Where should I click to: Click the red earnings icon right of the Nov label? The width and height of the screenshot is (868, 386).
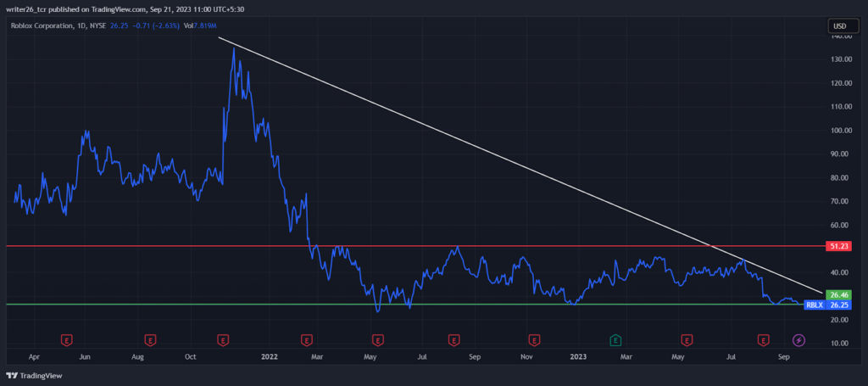(534, 339)
